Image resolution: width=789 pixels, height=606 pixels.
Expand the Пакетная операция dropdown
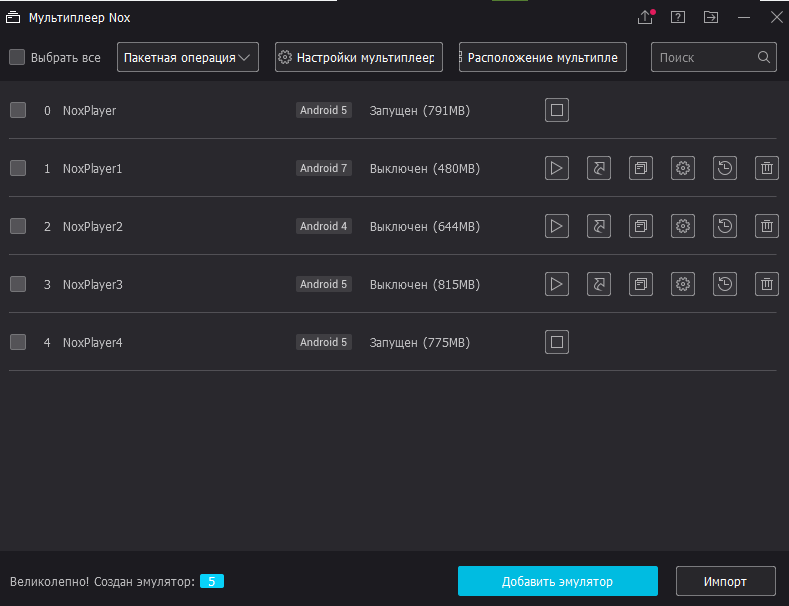(187, 57)
